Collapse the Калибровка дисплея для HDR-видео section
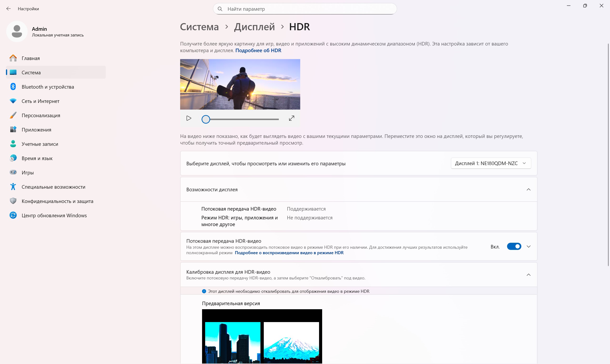610x364 pixels. click(529, 275)
